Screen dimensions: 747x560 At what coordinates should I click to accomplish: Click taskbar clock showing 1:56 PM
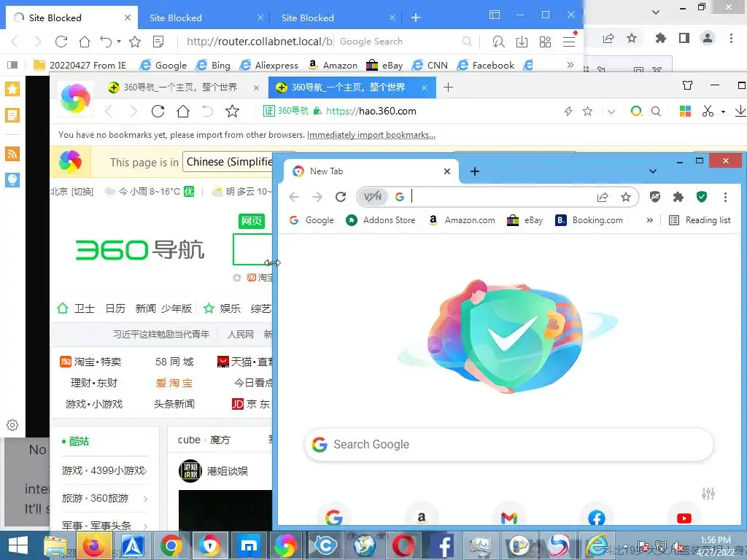716,545
